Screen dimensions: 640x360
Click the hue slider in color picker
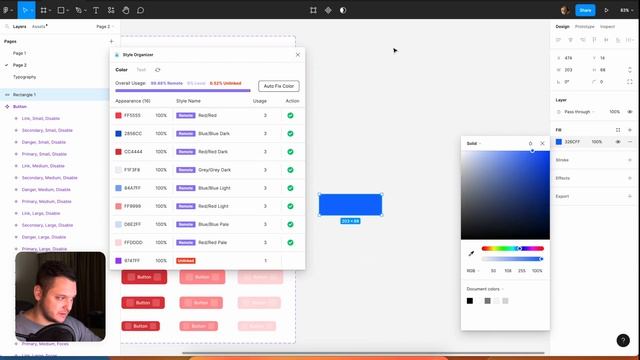[x=513, y=248]
